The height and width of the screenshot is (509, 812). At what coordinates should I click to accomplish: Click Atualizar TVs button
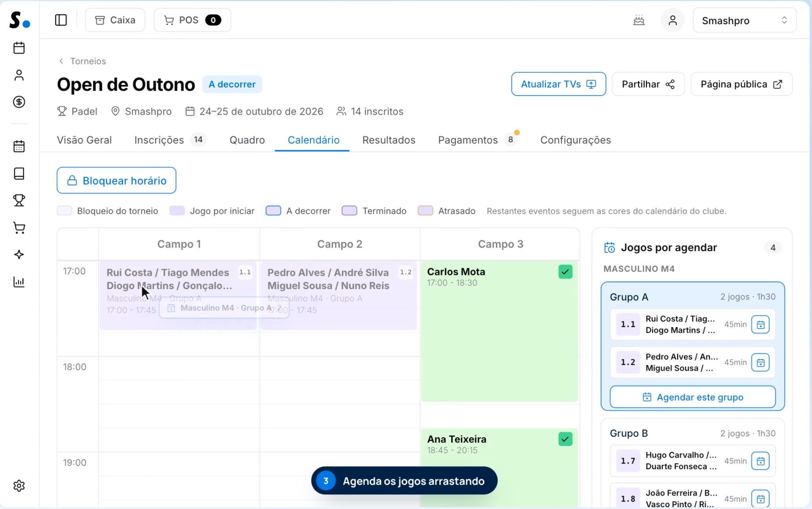pos(558,84)
